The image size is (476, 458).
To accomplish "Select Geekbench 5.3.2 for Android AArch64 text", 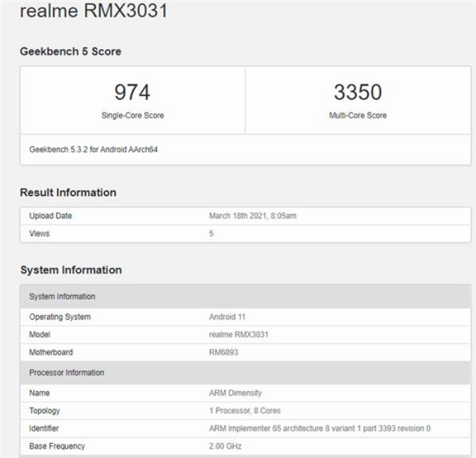I will (94, 150).
